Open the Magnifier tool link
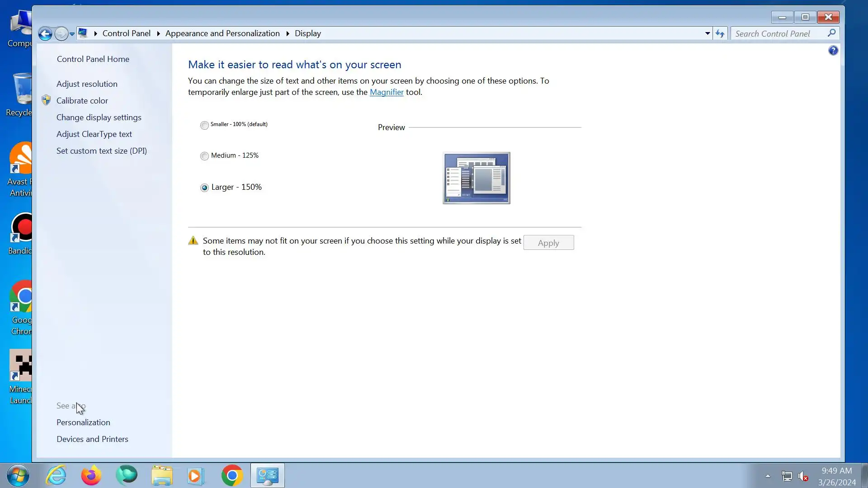 (x=387, y=92)
